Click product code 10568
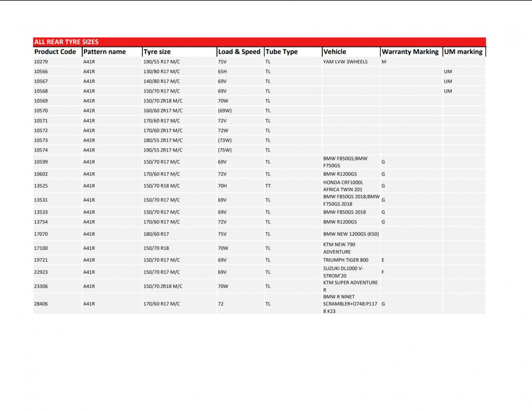This screenshot has width=532, height=411. (41, 91)
